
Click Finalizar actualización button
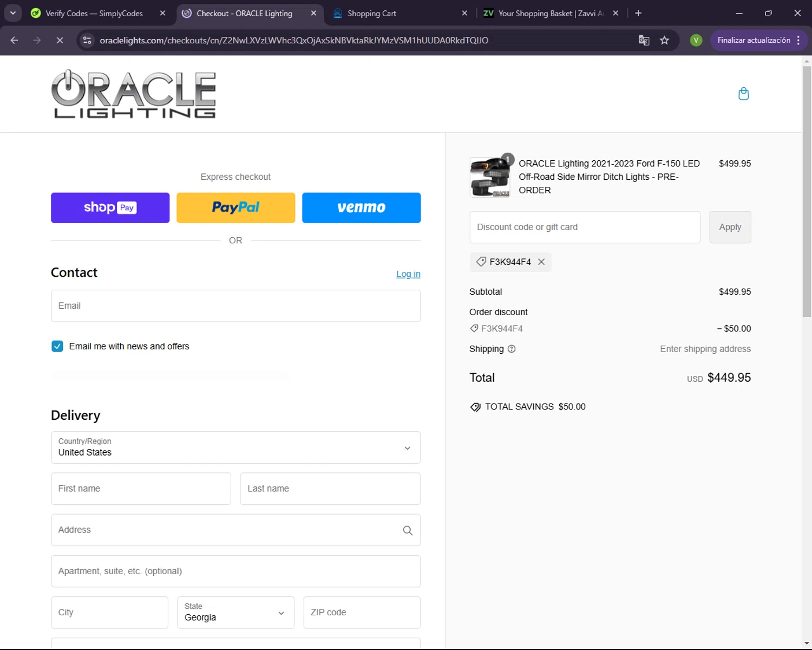click(x=754, y=40)
